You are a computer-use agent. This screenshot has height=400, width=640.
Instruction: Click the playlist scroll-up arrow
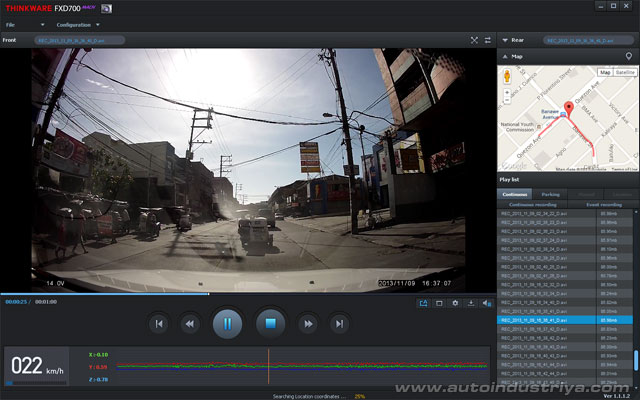636,212
